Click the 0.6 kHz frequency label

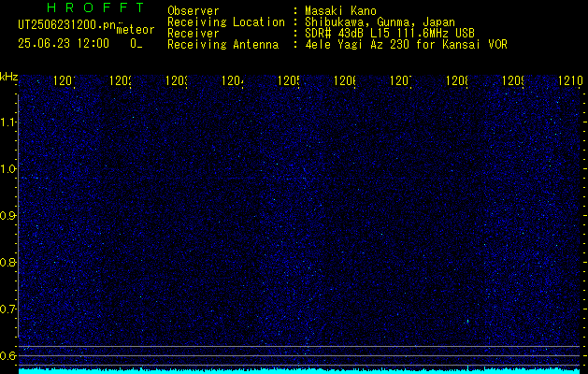8,355
